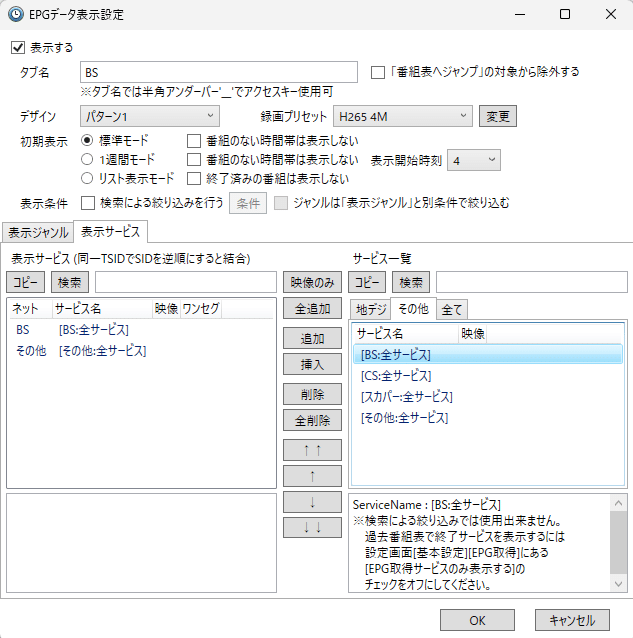Select 標準モード radio button
Viewport: 633px width, 638px height.
(87, 140)
